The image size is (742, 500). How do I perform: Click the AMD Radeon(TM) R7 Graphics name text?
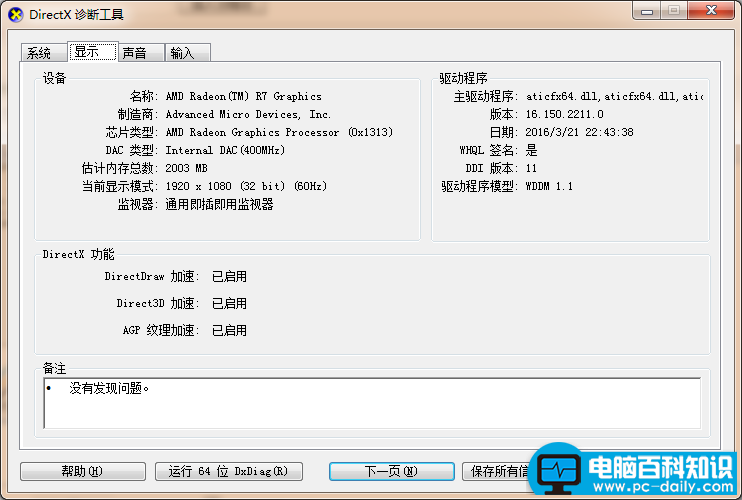(x=243, y=97)
